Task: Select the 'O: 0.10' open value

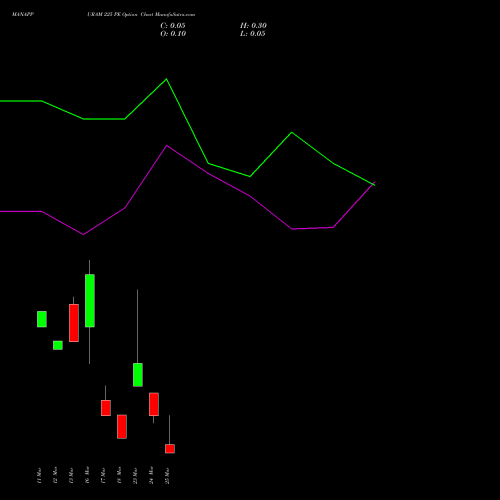Action: pyautogui.click(x=173, y=33)
